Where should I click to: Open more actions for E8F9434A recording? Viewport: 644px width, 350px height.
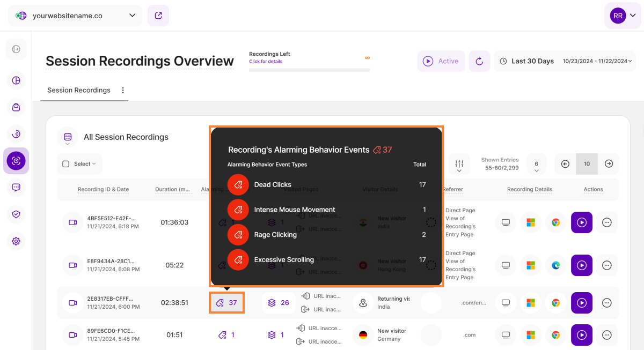coord(606,265)
